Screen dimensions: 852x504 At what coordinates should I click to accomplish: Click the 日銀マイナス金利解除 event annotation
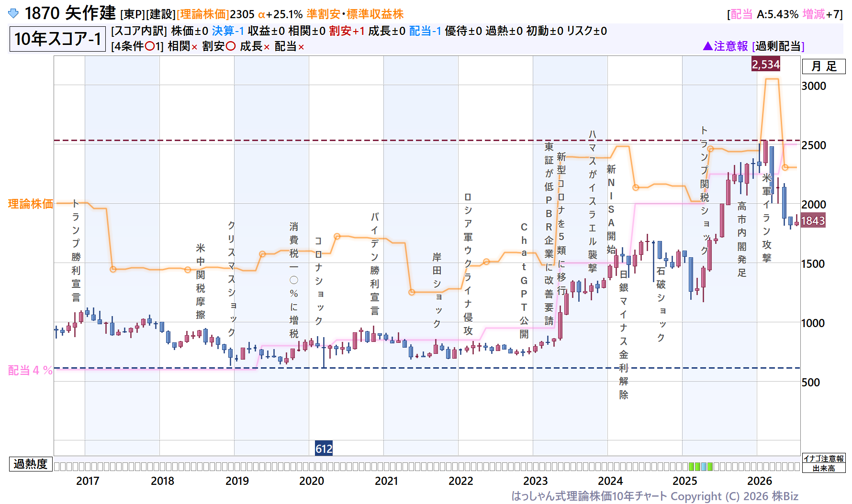(x=624, y=335)
